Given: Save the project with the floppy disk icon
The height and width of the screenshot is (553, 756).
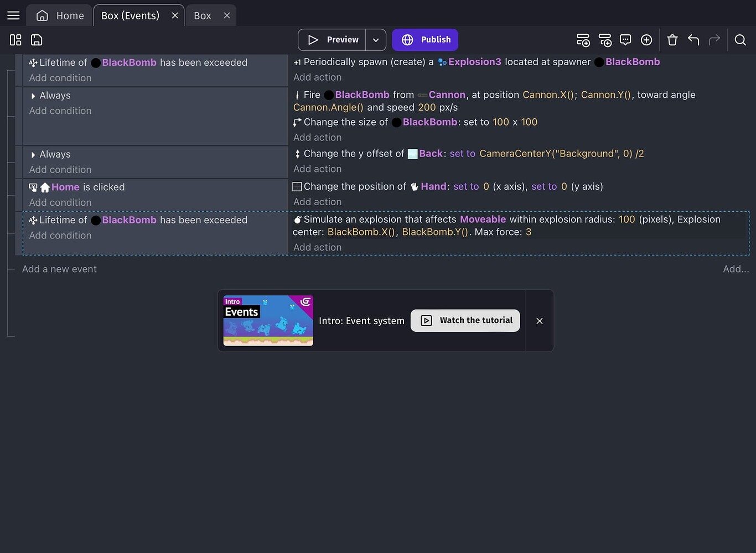Looking at the screenshot, I should pos(36,39).
